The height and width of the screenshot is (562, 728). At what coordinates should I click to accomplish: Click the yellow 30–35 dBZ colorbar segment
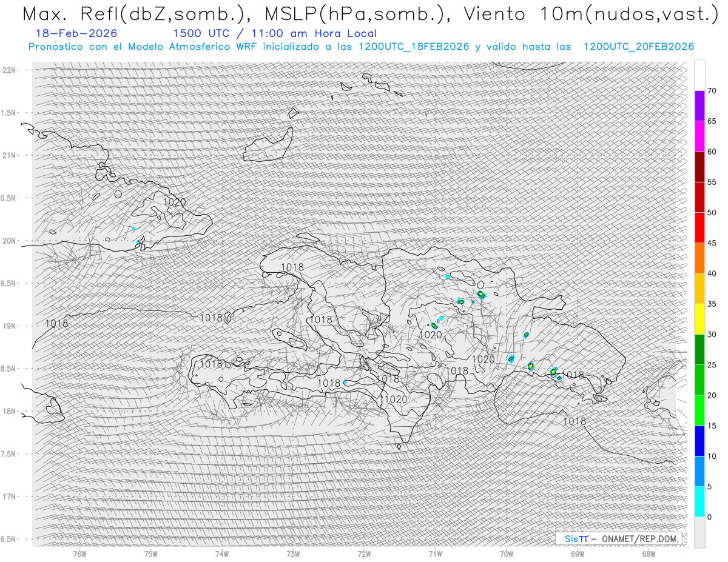[x=699, y=319]
